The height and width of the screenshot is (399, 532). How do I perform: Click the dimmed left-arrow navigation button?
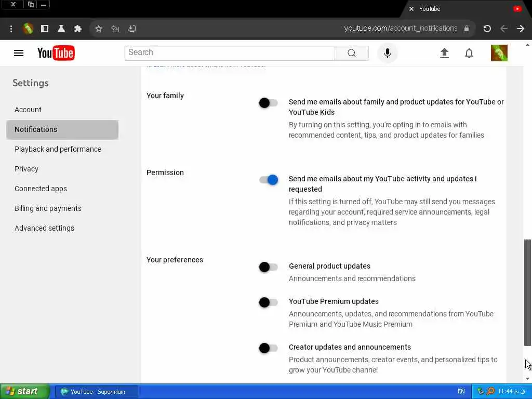coord(504,29)
